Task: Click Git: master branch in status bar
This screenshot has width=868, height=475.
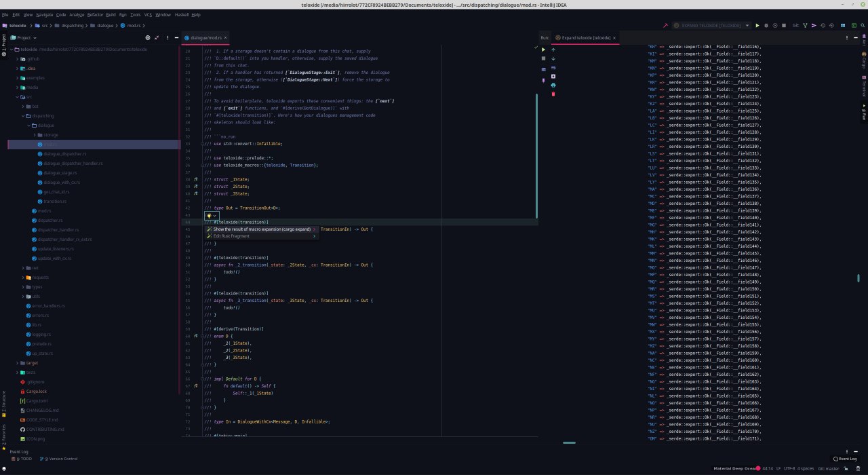Action: [829, 468]
